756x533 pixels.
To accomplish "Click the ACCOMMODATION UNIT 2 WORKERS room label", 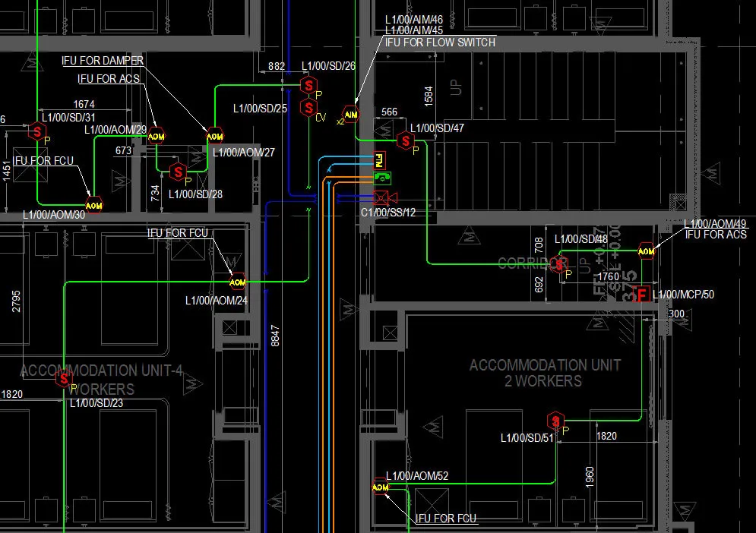I will [x=544, y=373].
